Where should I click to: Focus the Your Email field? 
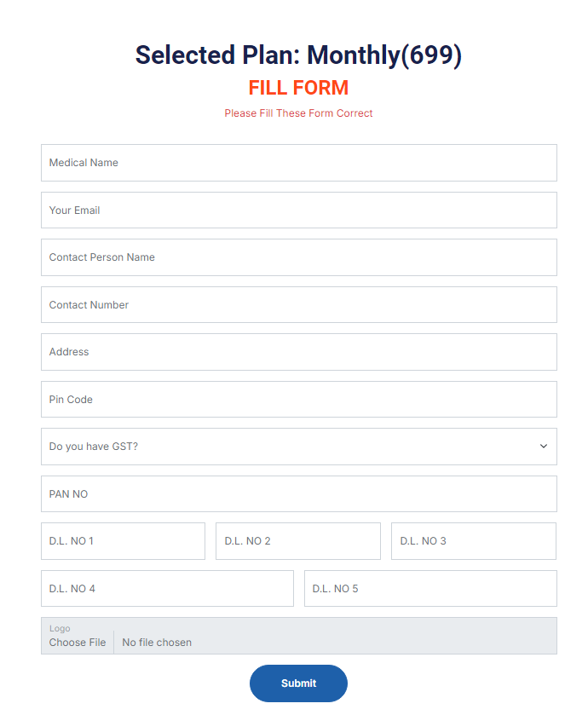coord(298,210)
